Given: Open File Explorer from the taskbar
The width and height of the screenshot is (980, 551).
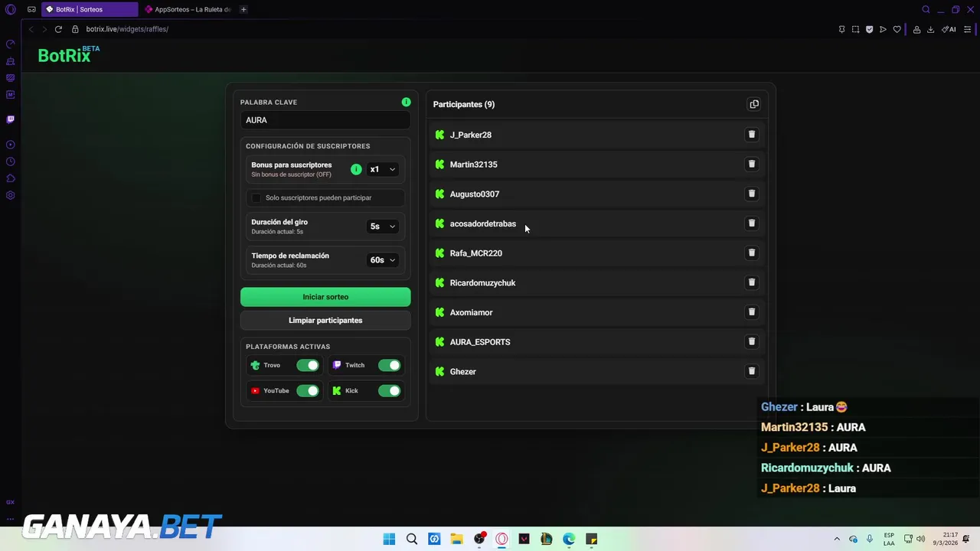Looking at the screenshot, I should [456, 539].
